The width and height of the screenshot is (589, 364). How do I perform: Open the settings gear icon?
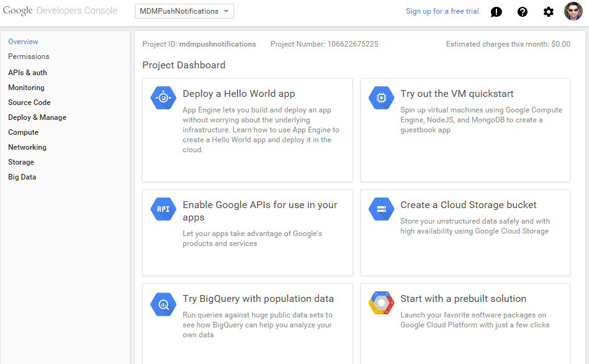click(549, 12)
